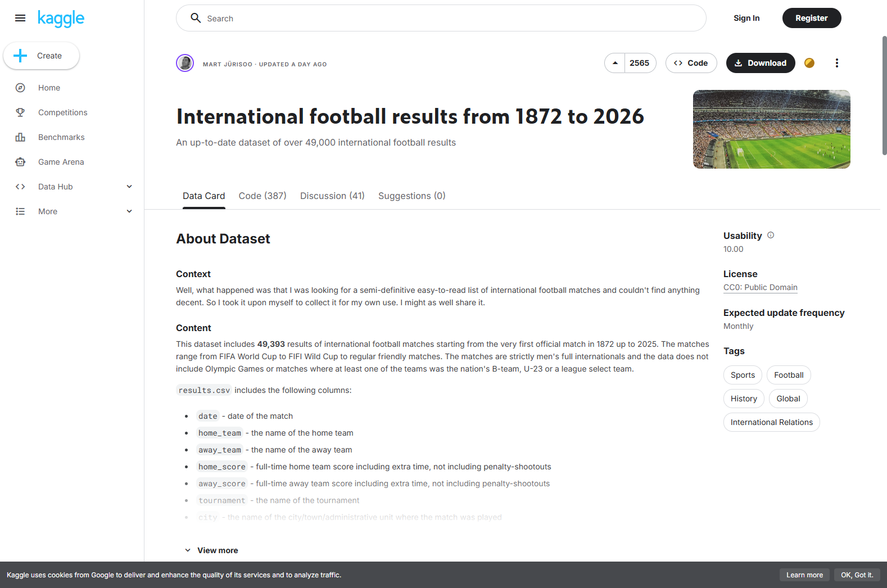Open the CC0: Public Domain license link
This screenshot has height=588, width=887.
(x=761, y=287)
